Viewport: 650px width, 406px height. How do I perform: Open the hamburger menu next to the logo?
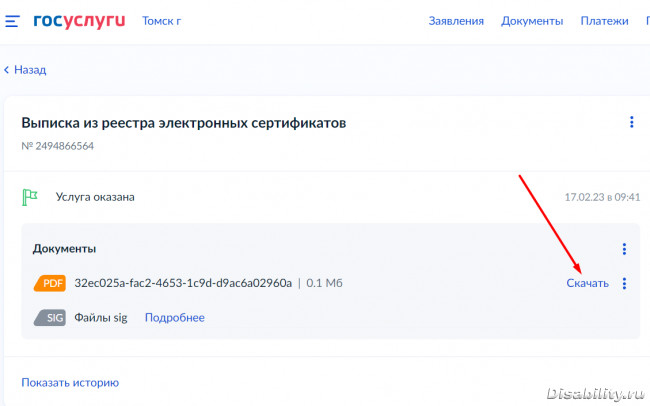[12, 21]
